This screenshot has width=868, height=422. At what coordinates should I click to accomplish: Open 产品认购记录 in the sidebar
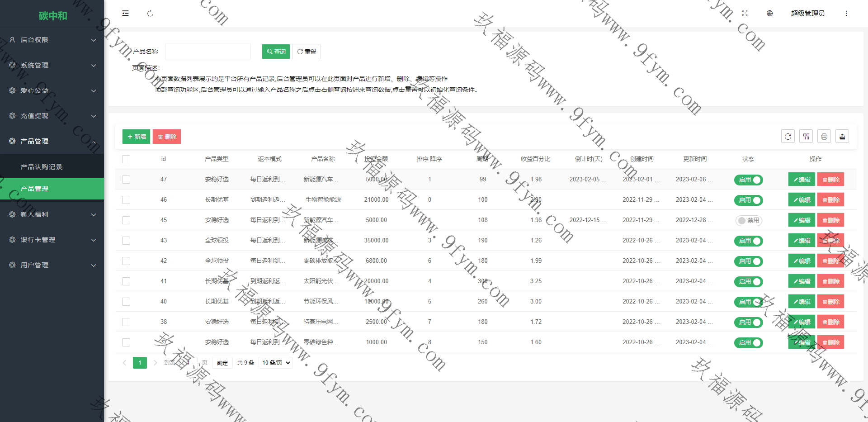42,167
